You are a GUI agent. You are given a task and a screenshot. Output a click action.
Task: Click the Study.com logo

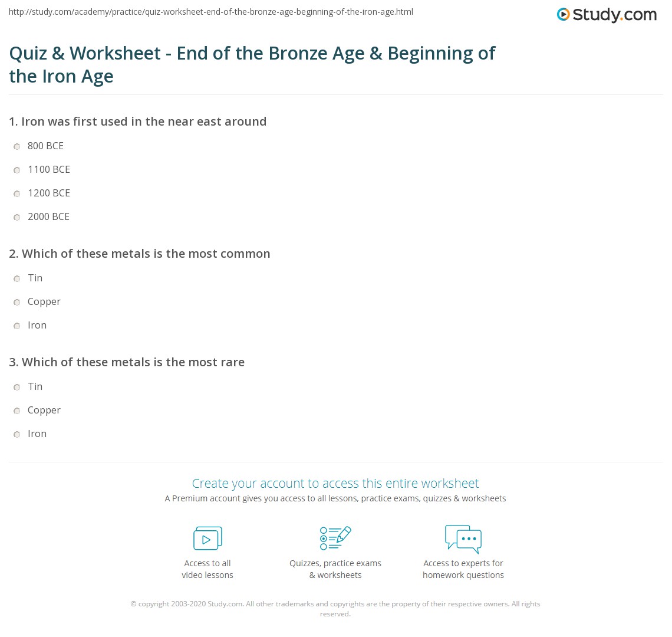tap(607, 15)
